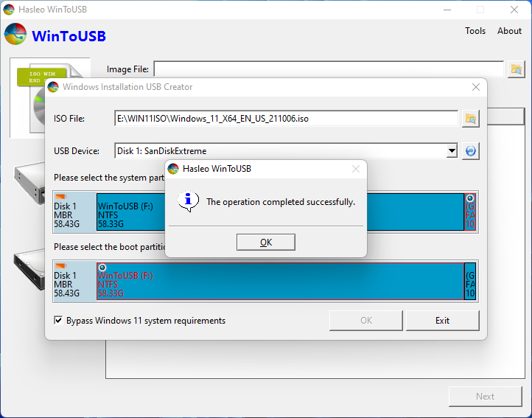Image resolution: width=532 pixels, height=418 pixels.
Task: Select WinToUSB (F:) in system partition bar
Action: pos(129,212)
